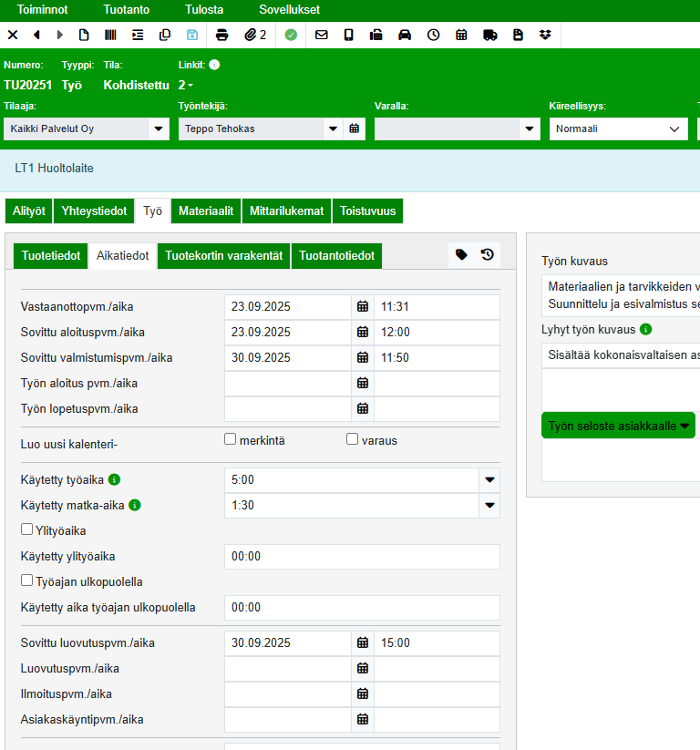
Task: Click green checkmark approve icon
Action: coord(291,35)
